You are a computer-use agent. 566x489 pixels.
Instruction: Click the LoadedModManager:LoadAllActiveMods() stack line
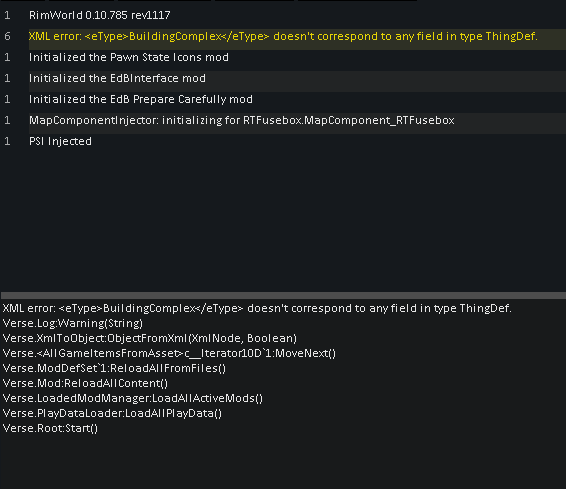tap(133, 398)
